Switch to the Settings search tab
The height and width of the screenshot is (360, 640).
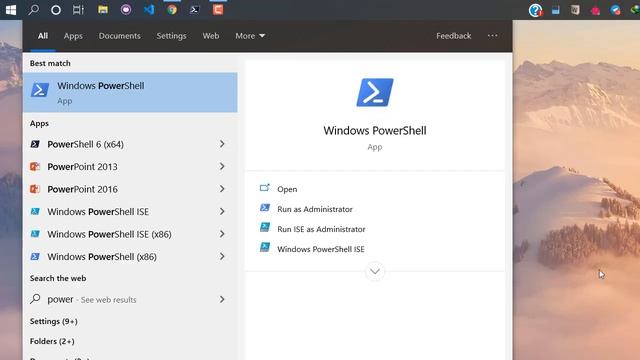pyautogui.click(x=171, y=36)
